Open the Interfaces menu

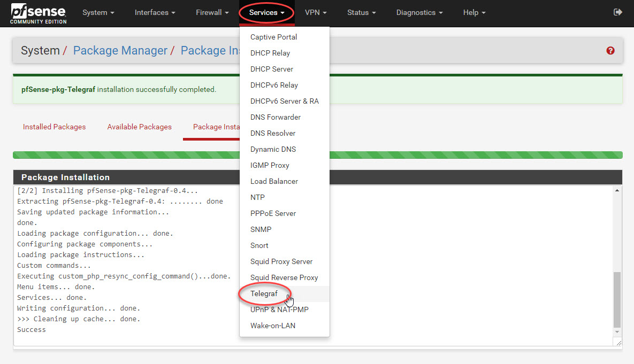click(x=155, y=12)
